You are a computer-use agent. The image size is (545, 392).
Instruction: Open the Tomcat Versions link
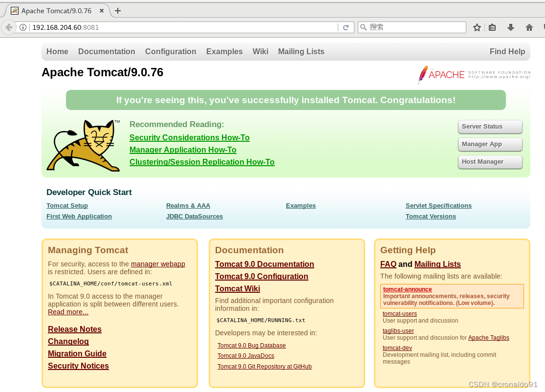point(431,216)
